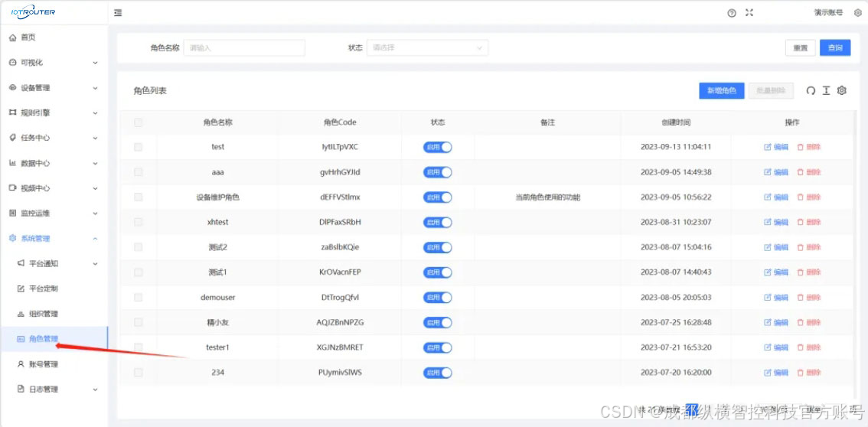Click the edit icon for 设备维护角色
This screenshot has height=427, width=868.
click(767, 197)
